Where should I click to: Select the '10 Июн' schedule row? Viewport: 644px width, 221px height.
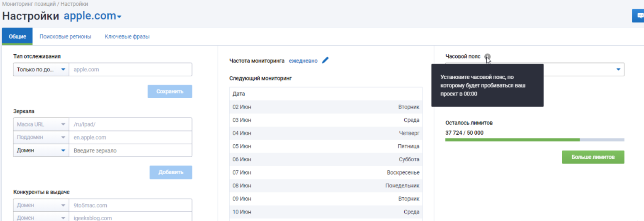pyautogui.click(x=326, y=212)
